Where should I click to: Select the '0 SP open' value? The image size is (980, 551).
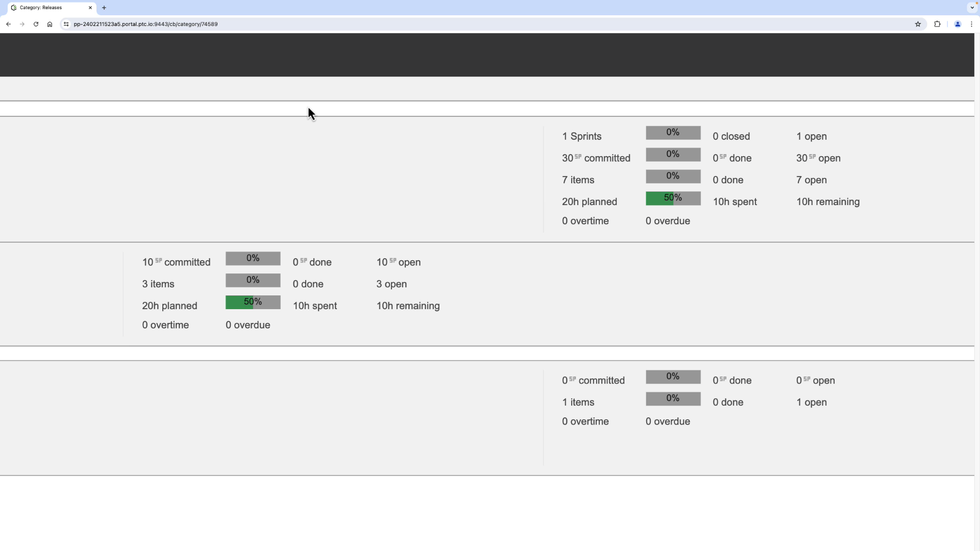click(x=815, y=381)
